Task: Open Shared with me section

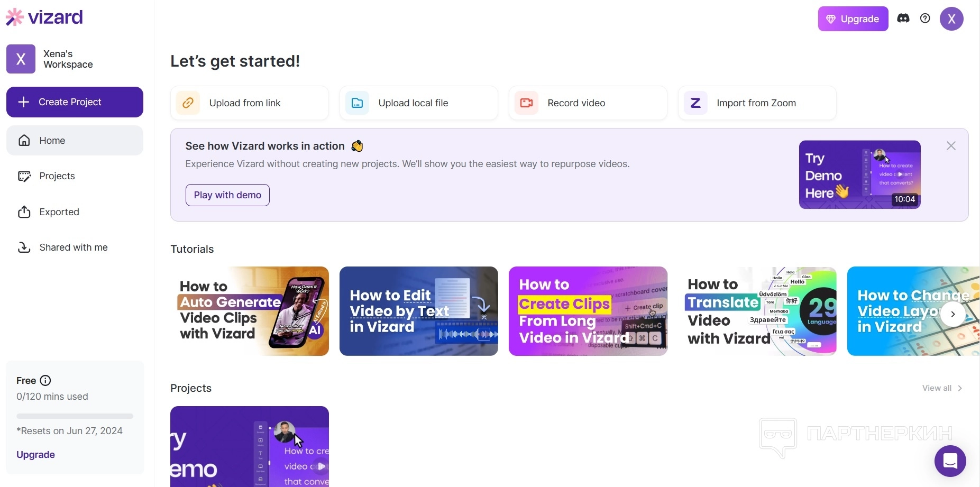Action: [75, 247]
